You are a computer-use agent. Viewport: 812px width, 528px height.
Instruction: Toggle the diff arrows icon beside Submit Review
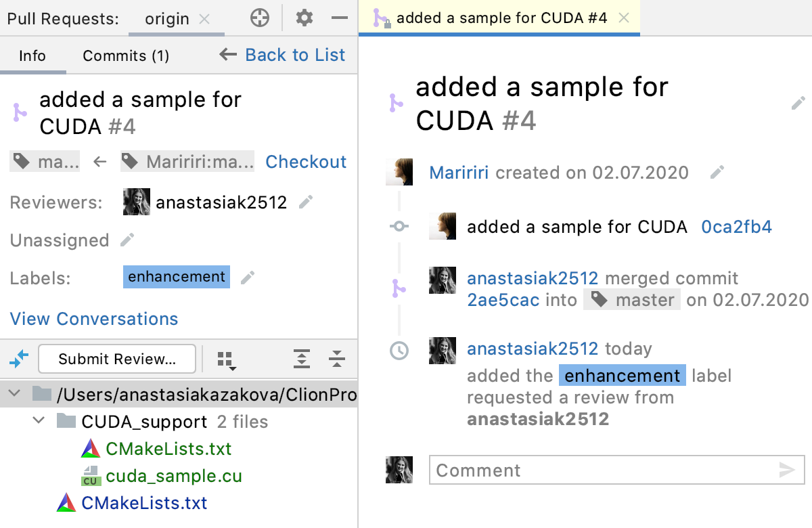20,359
